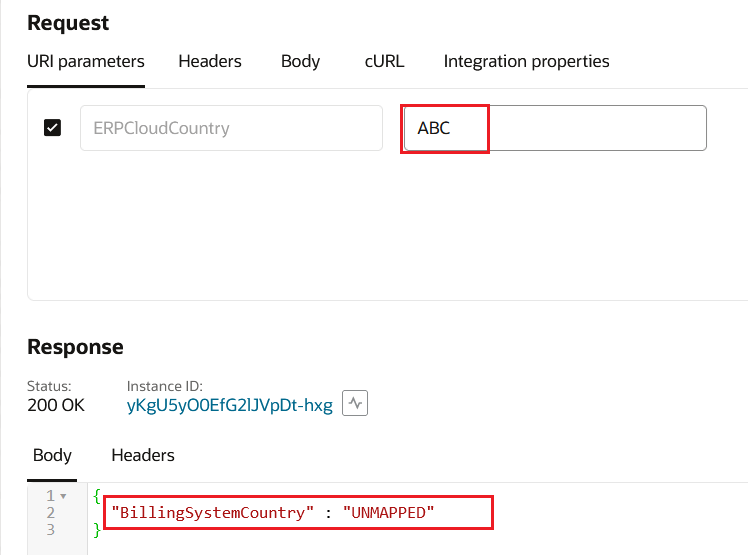This screenshot has height=555, width=748.
Task: Select the request Body tab
Action: 300,61
